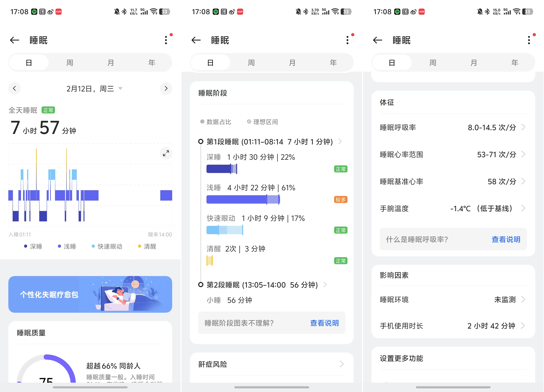The width and height of the screenshot is (544, 392).
Task: Switch to 月 tab on middle screen
Action: [292, 63]
